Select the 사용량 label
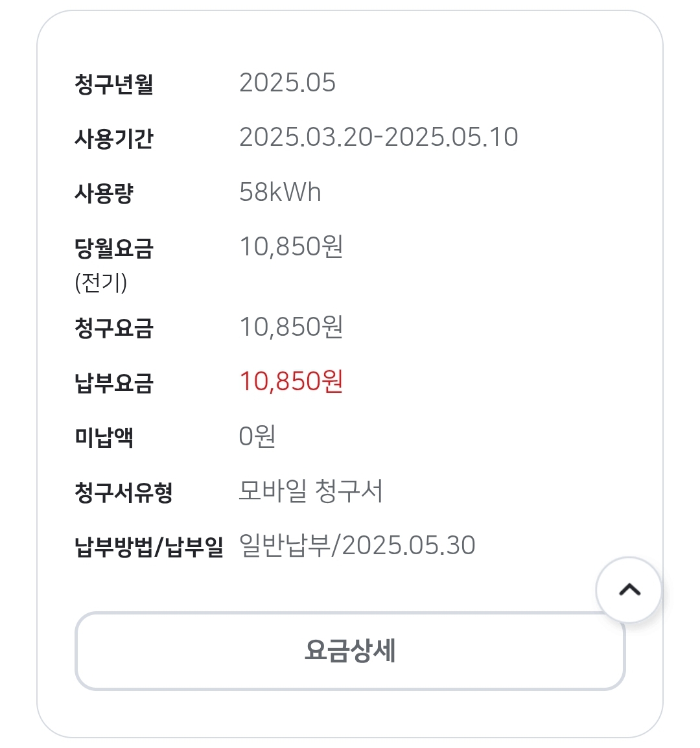The width and height of the screenshot is (700, 748). (x=104, y=193)
